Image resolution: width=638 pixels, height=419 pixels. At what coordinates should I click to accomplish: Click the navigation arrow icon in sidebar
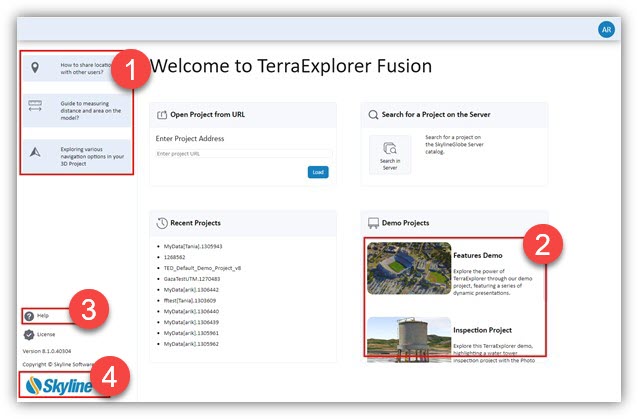pos(36,152)
